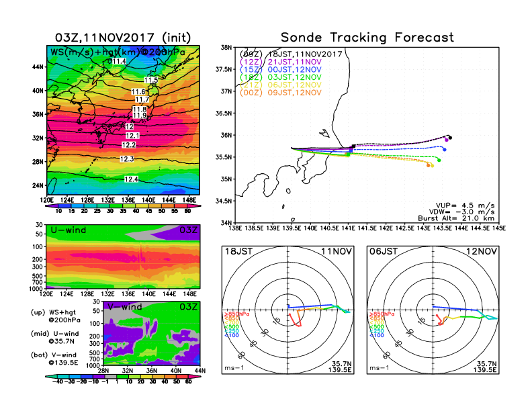The width and height of the screenshot is (532, 411).
Task: Click the green landing point dot
Action: point(439,160)
